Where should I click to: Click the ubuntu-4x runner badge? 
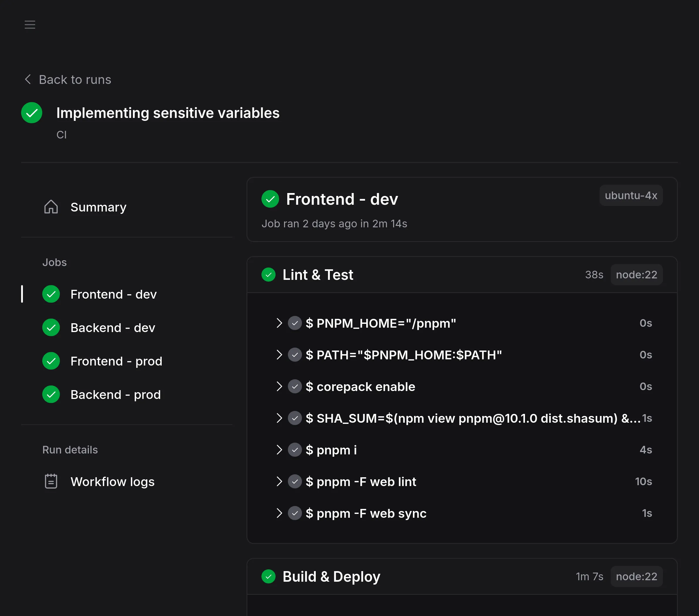coord(631,195)
